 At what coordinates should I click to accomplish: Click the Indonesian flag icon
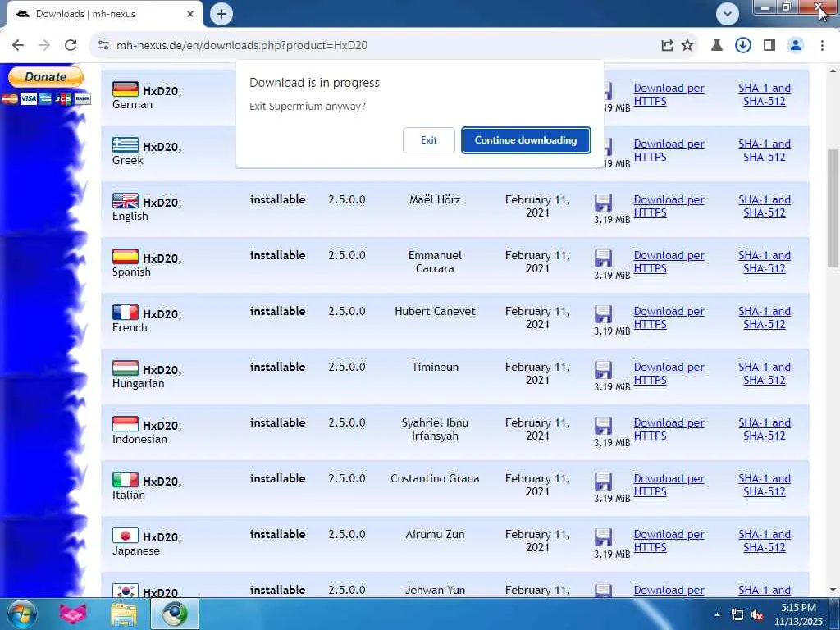coord(126,423)
